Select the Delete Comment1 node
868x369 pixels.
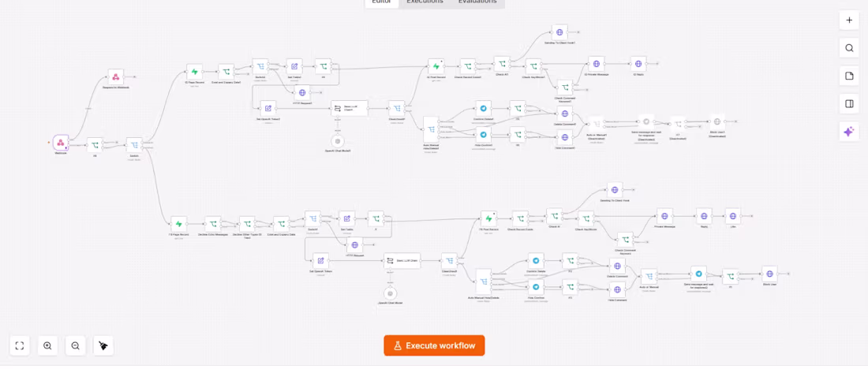[x=564, y=114]
